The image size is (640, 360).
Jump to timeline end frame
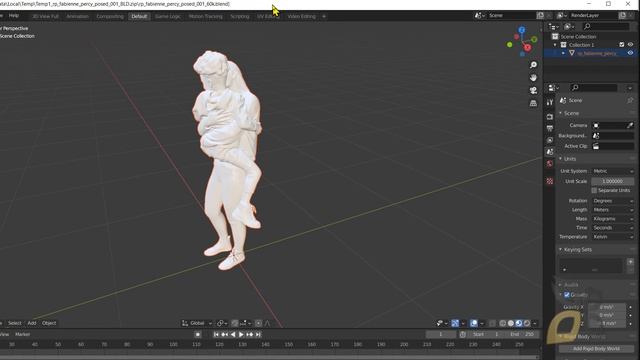point(258,335)
